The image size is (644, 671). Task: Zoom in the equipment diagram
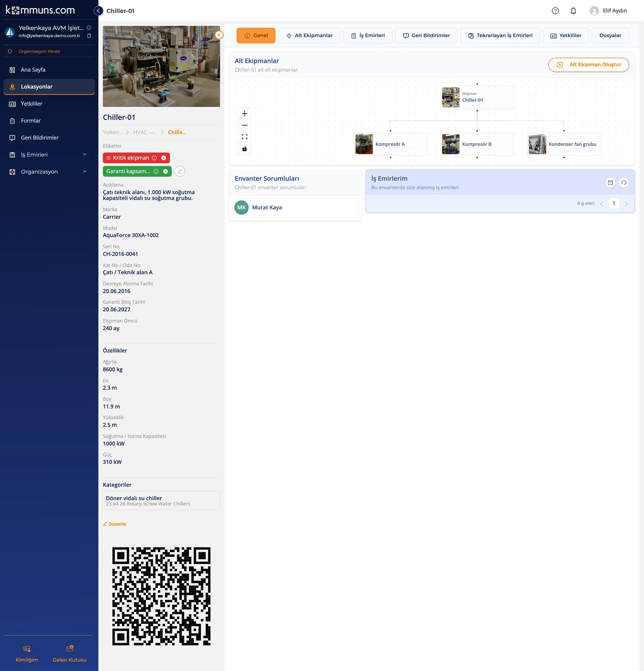click(x=244, y=114)
